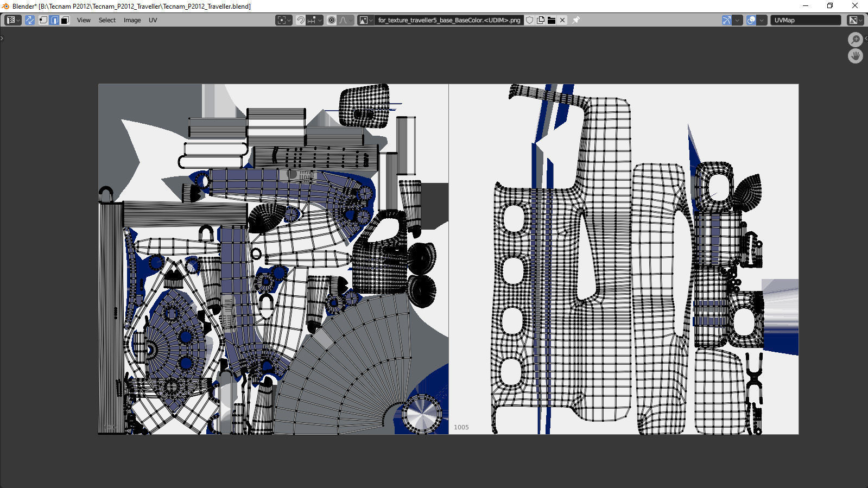Screen dimensions: 868x488
Task: Open proportional editing falloff dropdown
Action: point(346,20)
